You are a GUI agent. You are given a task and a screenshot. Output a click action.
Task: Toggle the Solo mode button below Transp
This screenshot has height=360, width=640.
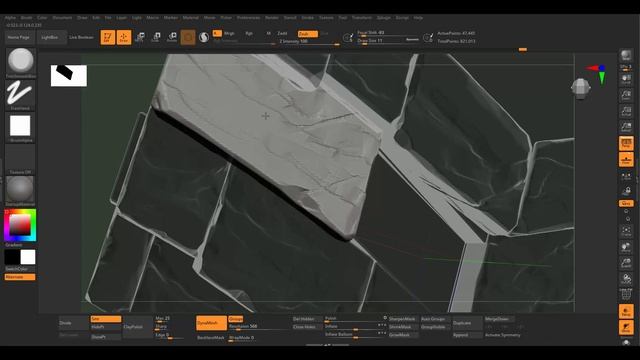626,327
